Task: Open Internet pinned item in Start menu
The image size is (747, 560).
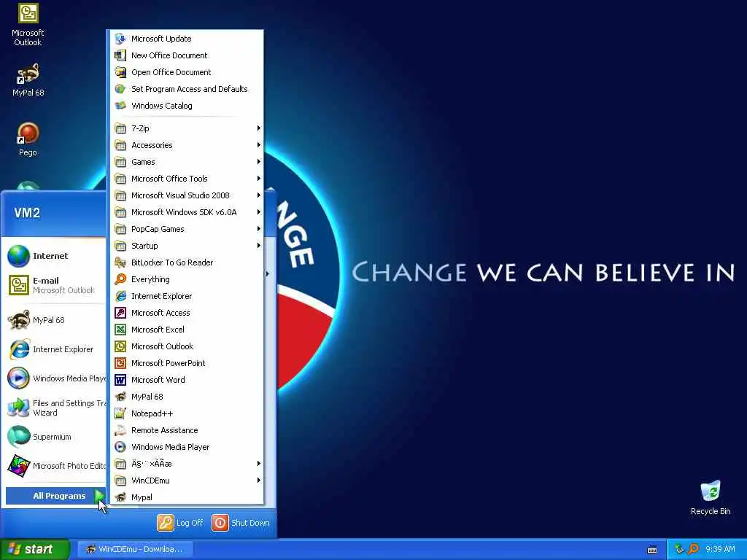Action: [x=56, y=256]
